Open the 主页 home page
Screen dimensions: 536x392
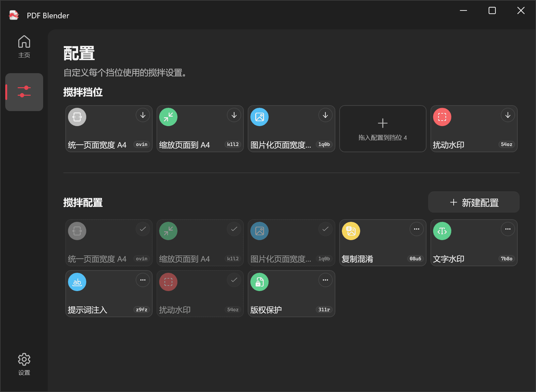tap(24, 46)
